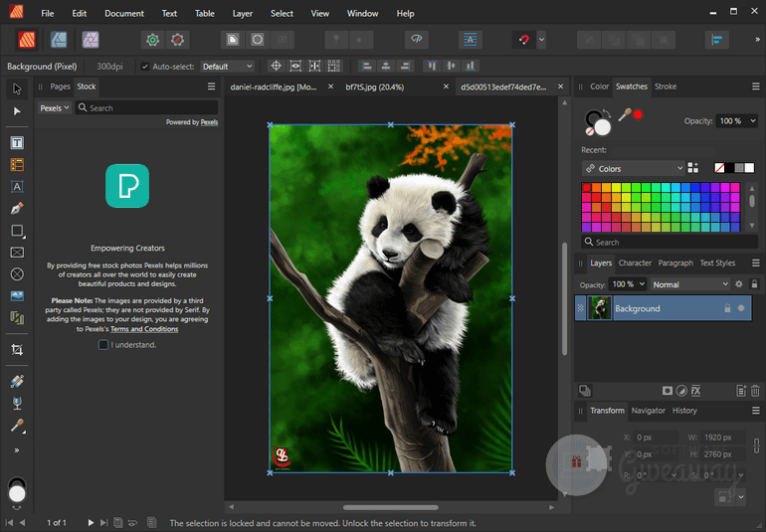Screen dimensions: 766x532
Task: Swap stroke and fill colors
Action: pyautogui.click(x=606, y=114)
